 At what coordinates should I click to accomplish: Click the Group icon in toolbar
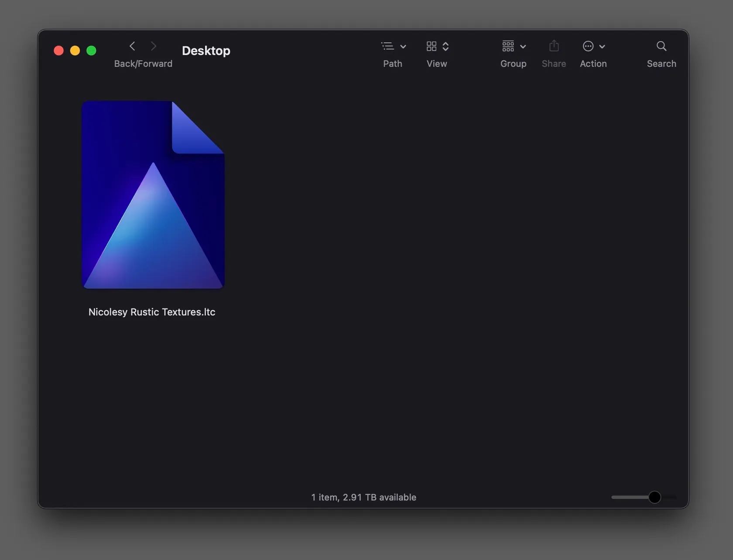tap(508, 46)
